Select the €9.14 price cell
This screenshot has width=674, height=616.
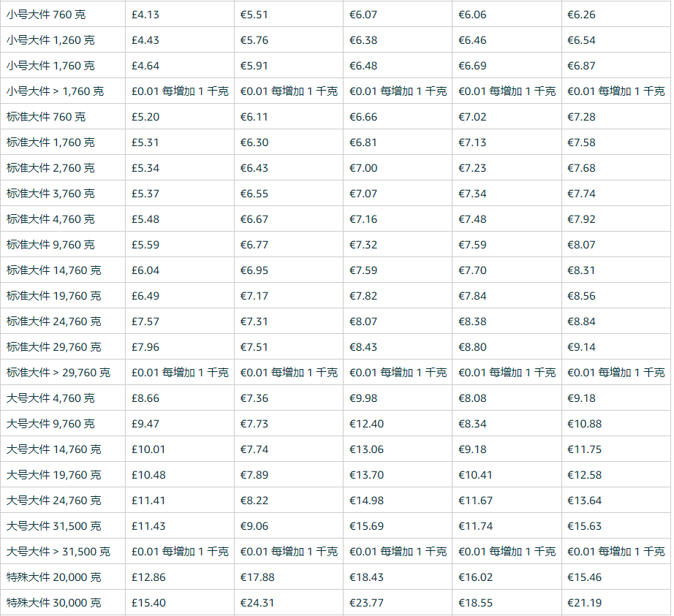pyautogui.click(x=581, y=347)
